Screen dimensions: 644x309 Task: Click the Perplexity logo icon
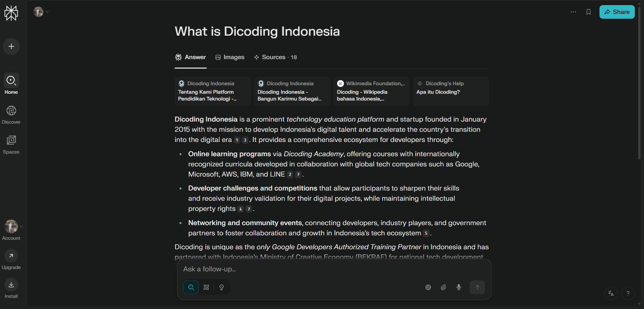click(x=11, y=13)
